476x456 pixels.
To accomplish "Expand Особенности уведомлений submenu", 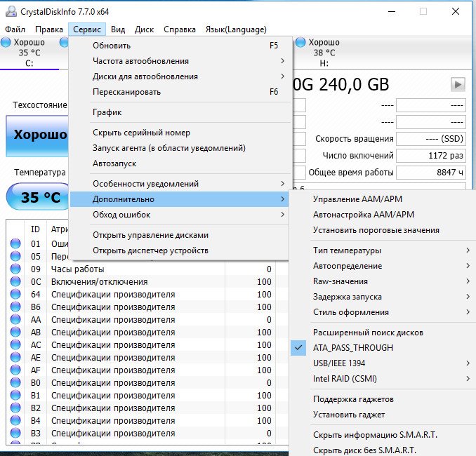I will tap(179, 184).
